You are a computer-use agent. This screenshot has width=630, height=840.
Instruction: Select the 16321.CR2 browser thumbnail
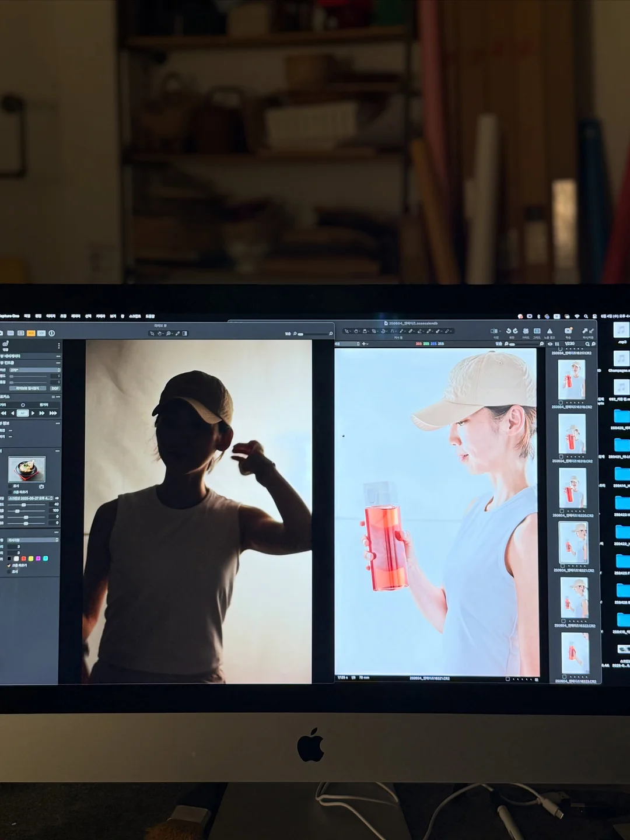[x=573, y=542]
